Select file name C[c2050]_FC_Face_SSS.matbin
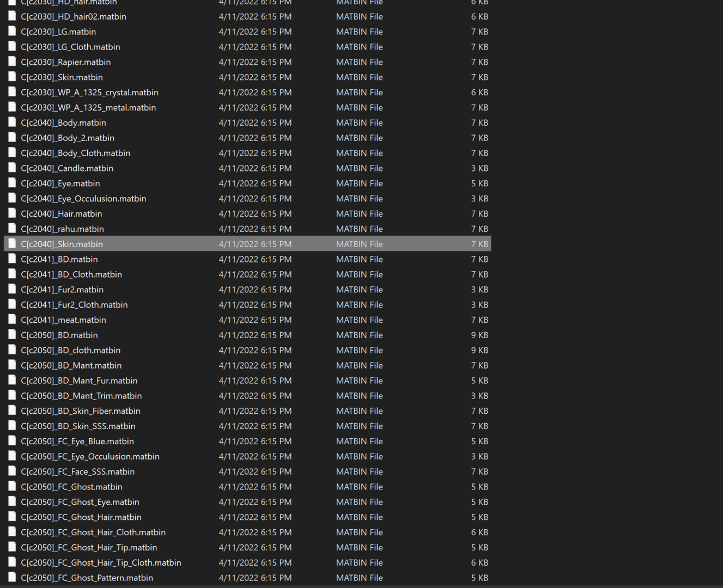The height and width of the screenshot is (588, 723). [77, 472]
